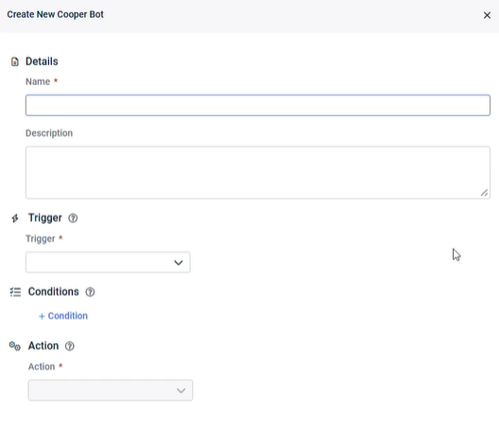
Task: Click the Trigger dropdown chevron arrow
Action: tap(179, 263)
